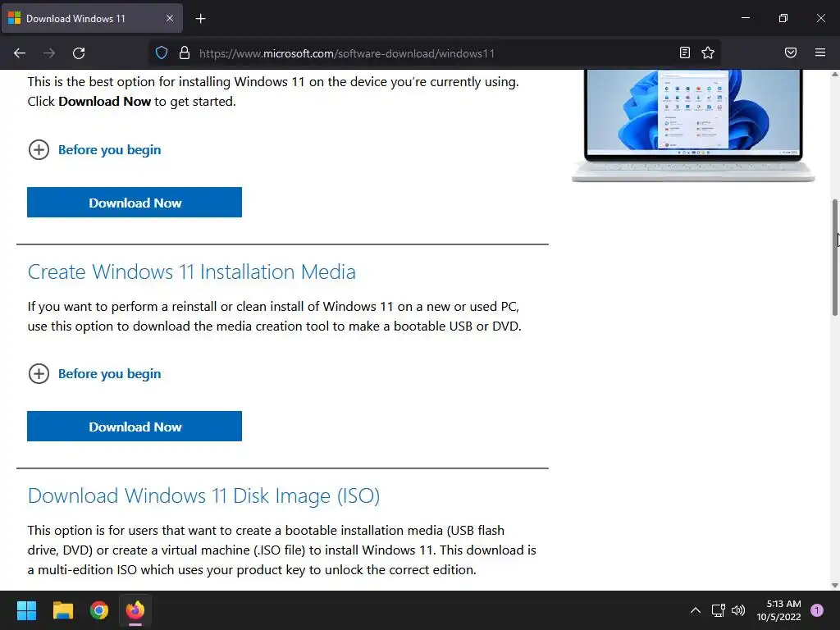Minimize the Firefox window
Image resolution: width=840 pixels, height=630 pixels.
[x=745, y=18]
